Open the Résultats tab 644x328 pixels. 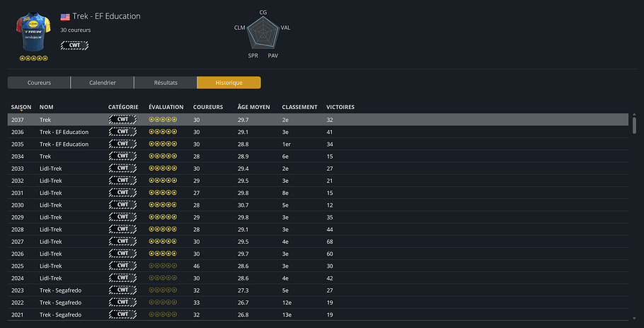tap(166, 83)
